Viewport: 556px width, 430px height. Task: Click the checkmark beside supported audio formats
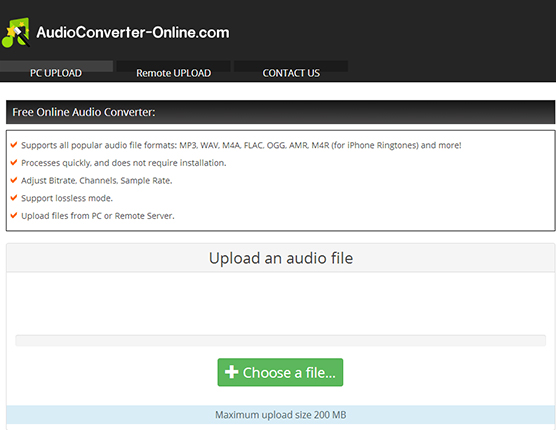pyautogui.click(x=14, y=145)
